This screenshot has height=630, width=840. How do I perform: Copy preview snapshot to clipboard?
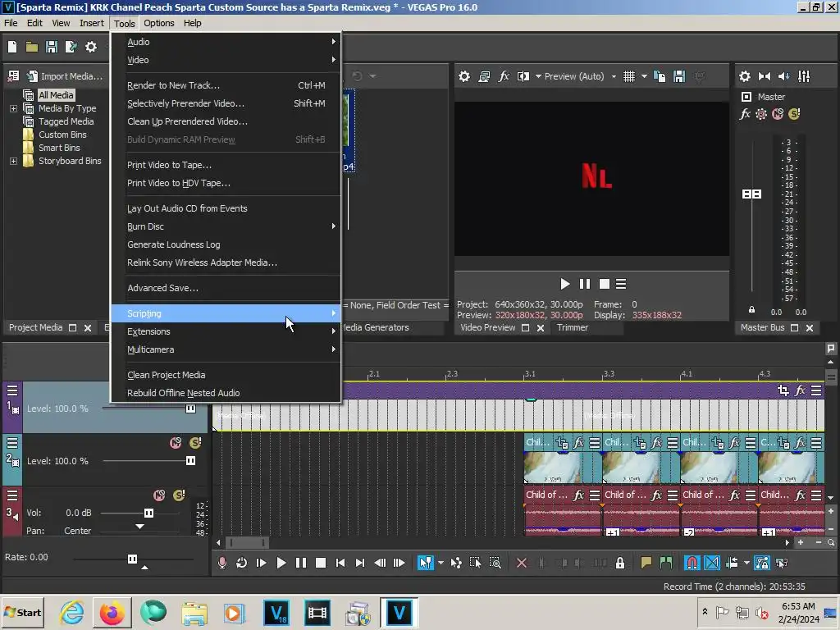[x=660, y=76]
